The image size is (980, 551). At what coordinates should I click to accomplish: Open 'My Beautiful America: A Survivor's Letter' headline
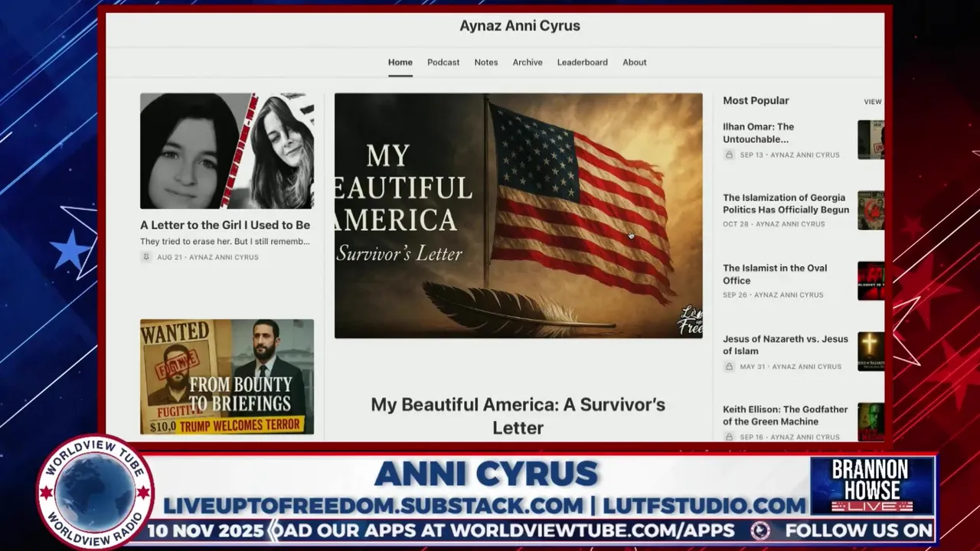click(x=518, y=416)
